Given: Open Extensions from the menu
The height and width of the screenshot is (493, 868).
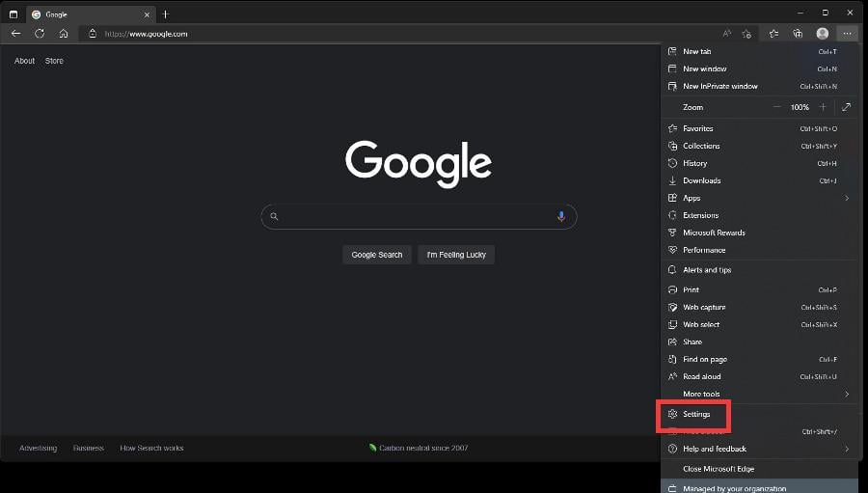Looking at the screenshot, I should 759,215.
